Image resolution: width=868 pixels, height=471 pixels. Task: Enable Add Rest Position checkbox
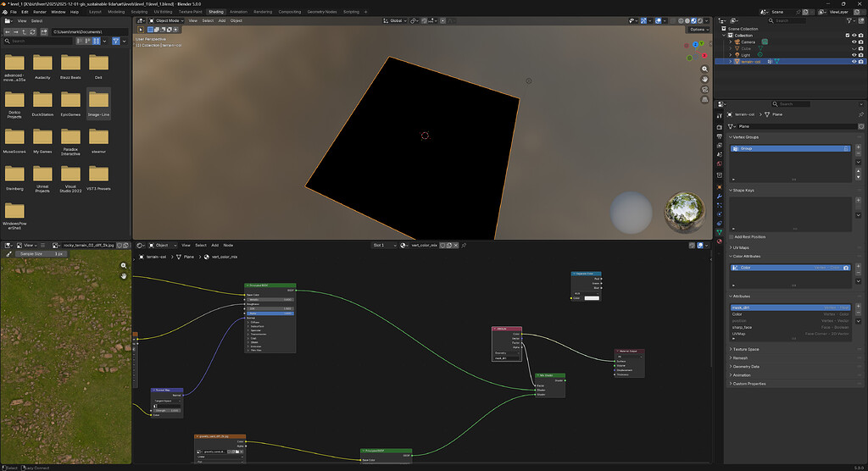coord(732,237)
